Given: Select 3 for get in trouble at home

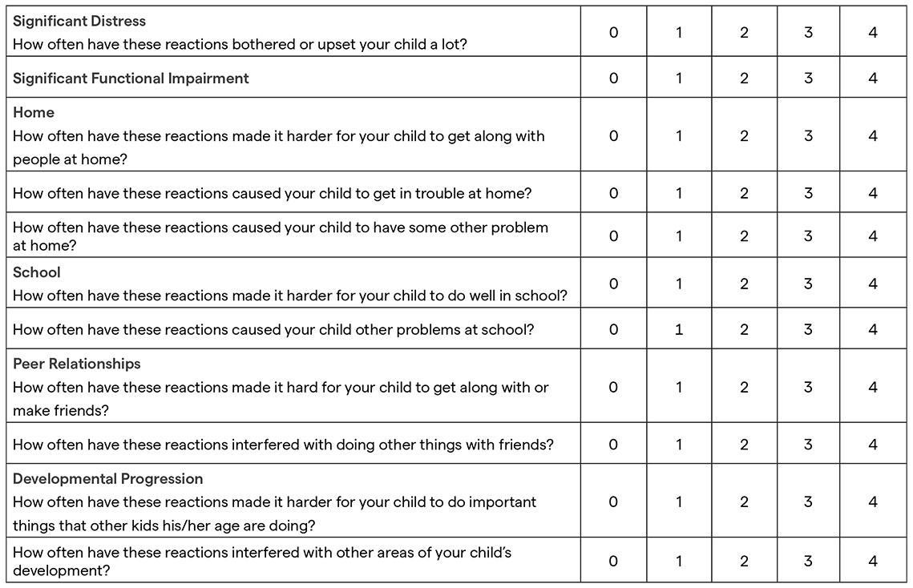Looking at the screenshot, I should tap(808, 193).
